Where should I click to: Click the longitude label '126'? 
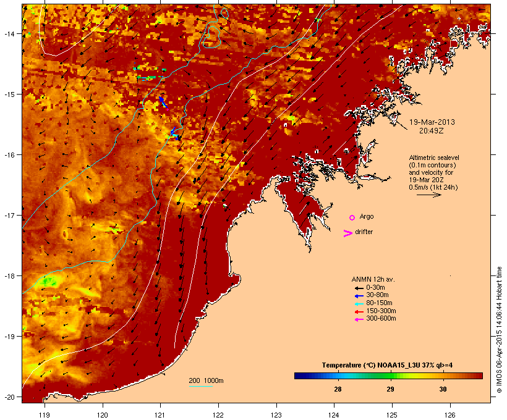click(x=449, y=415)
